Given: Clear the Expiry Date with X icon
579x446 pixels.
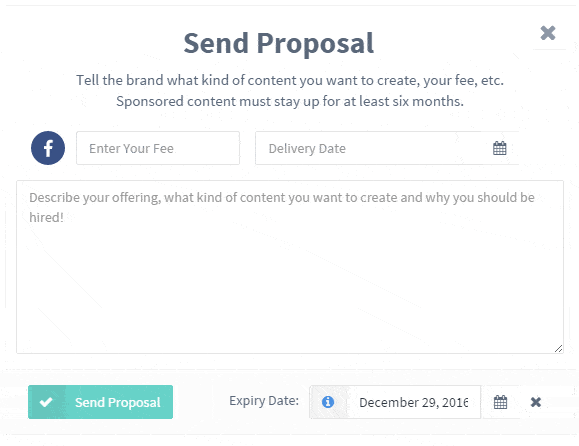Looking at the screenshot, I should [536, 402].
